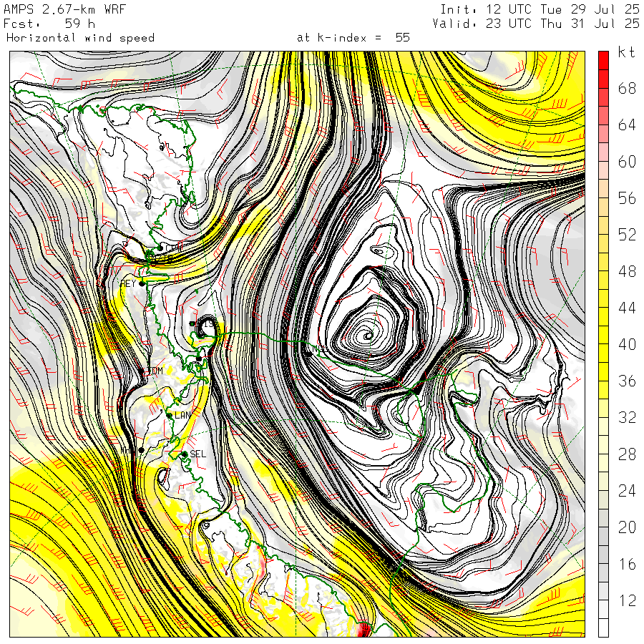644x644 pixels.
Task: Select the 'REY' station label
Action: pos(128,283)
